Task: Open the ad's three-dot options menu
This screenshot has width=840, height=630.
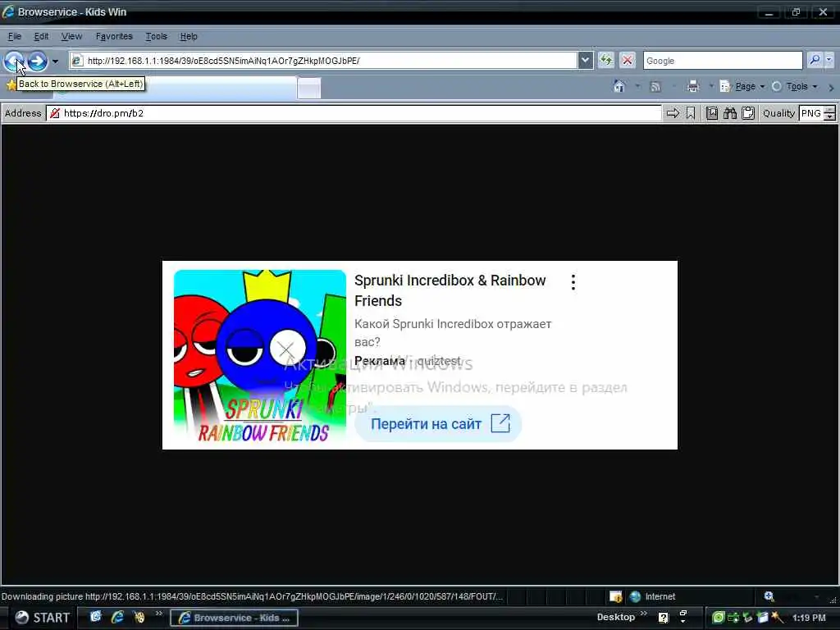Action: coord(573,282)
